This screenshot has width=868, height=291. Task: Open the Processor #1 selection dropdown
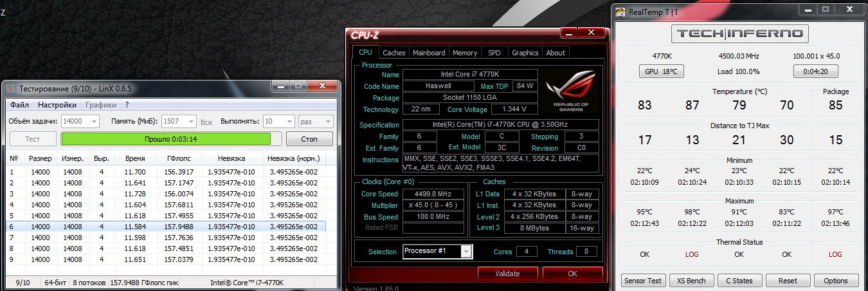466,251
